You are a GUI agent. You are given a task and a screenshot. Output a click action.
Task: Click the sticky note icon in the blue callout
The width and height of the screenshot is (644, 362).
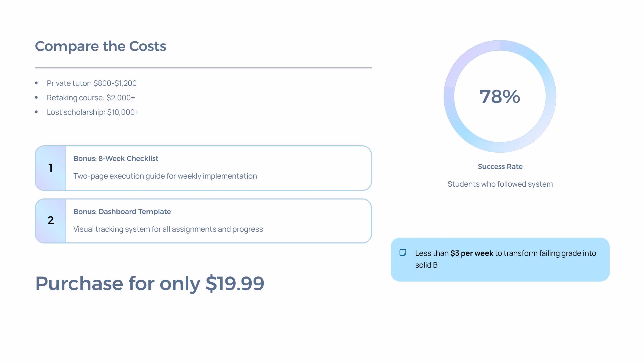tap(403, 253)
